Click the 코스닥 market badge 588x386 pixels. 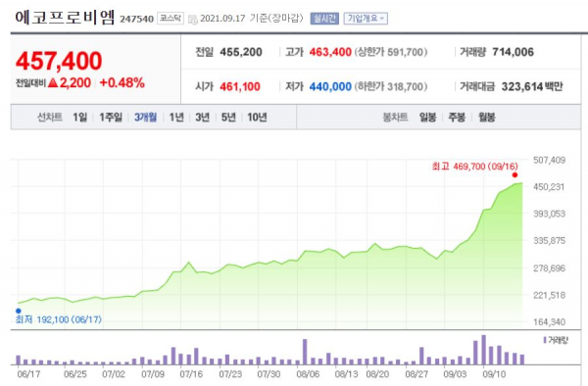point(171,19)
